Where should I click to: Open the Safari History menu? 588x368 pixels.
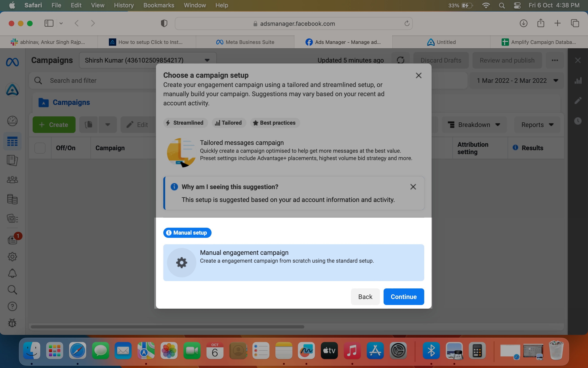click(x=124, y=5)
